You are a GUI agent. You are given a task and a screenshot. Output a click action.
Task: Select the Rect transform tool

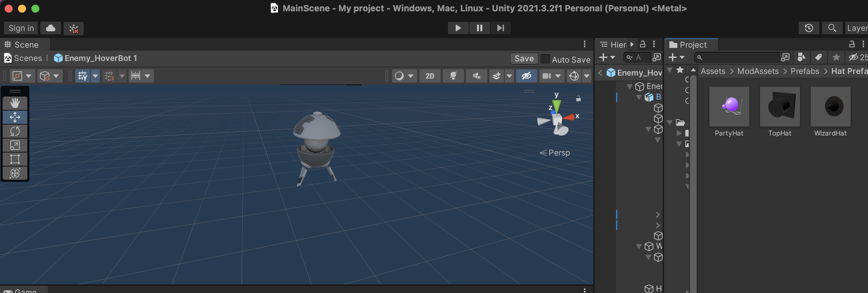coord(15,159)
